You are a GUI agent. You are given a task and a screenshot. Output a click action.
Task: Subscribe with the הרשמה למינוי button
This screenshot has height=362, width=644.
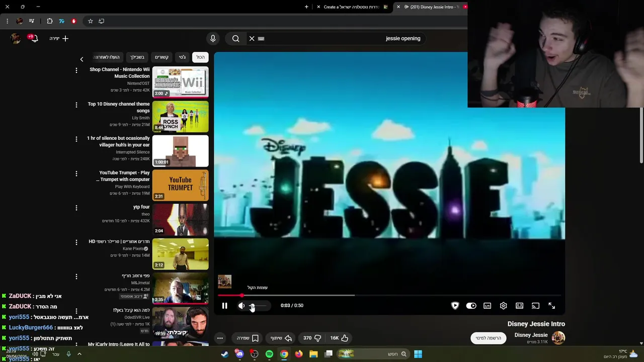click(x=489, y=338)
